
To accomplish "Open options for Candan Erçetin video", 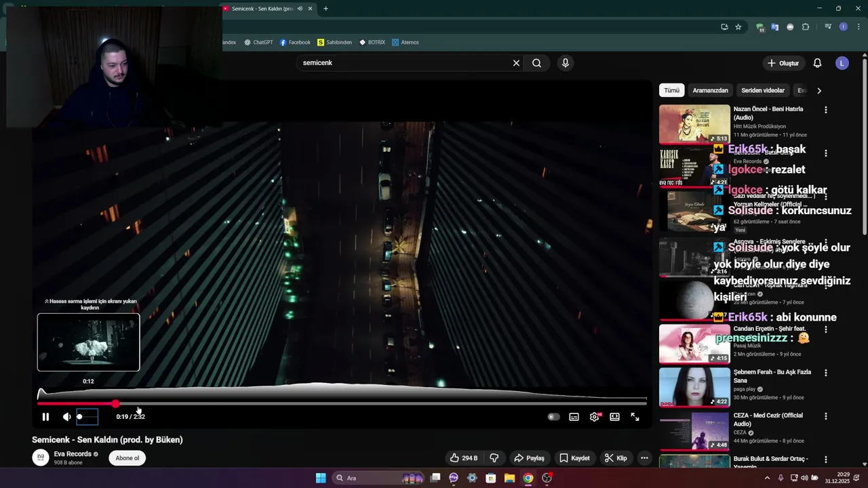I will click(825, 329).
